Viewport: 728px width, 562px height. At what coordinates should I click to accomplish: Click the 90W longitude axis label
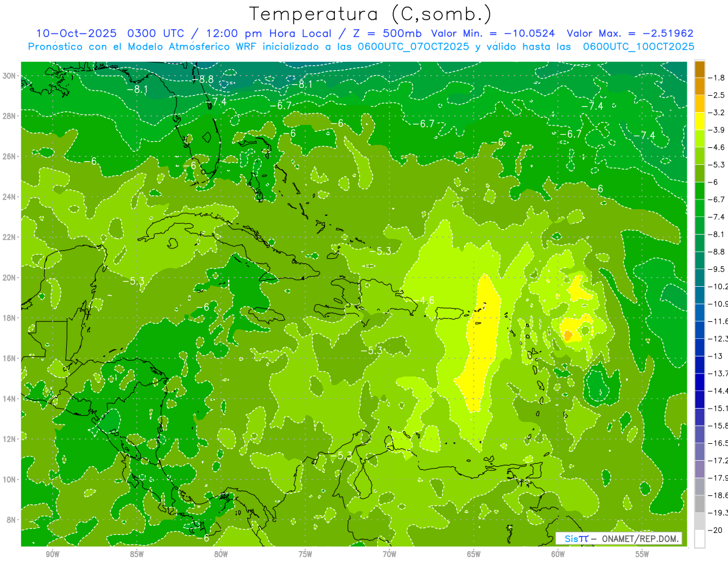(53, 554)
